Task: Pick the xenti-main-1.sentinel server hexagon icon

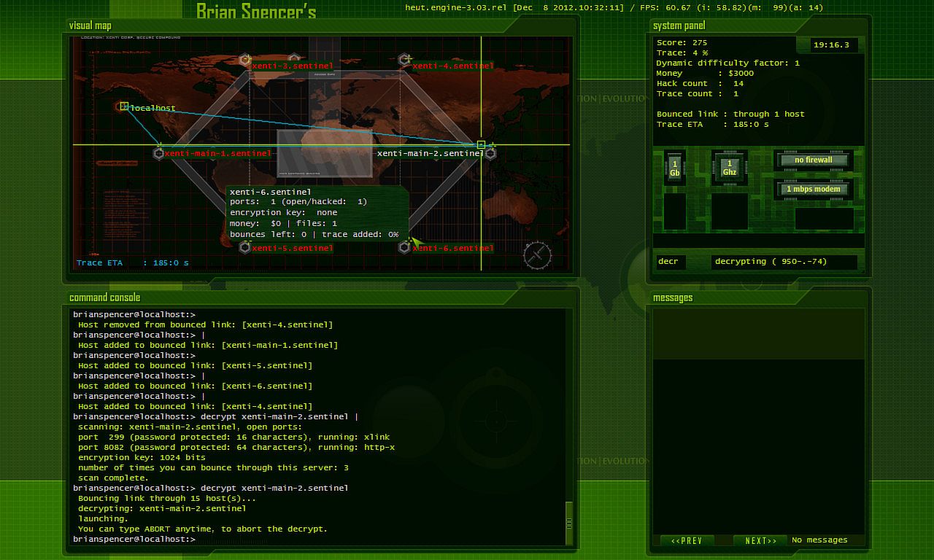Action: tap(158, 153)
